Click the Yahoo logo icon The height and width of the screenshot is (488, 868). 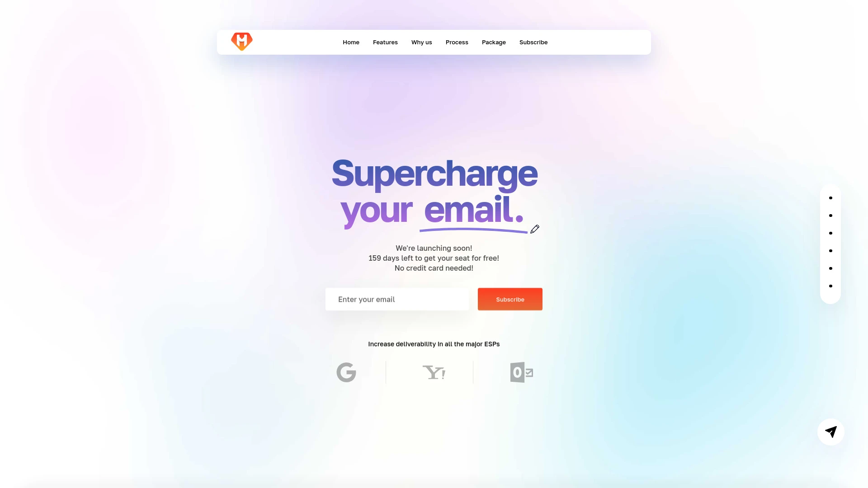click(x=434, y=372)
